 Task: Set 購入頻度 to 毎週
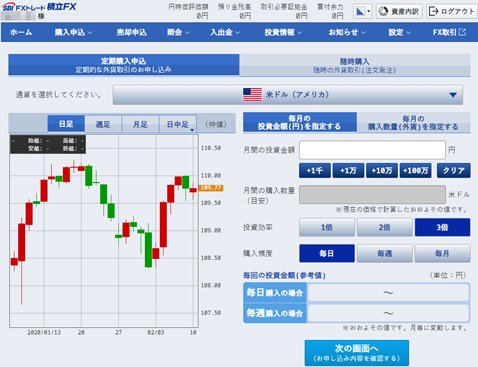pos(385,253)
